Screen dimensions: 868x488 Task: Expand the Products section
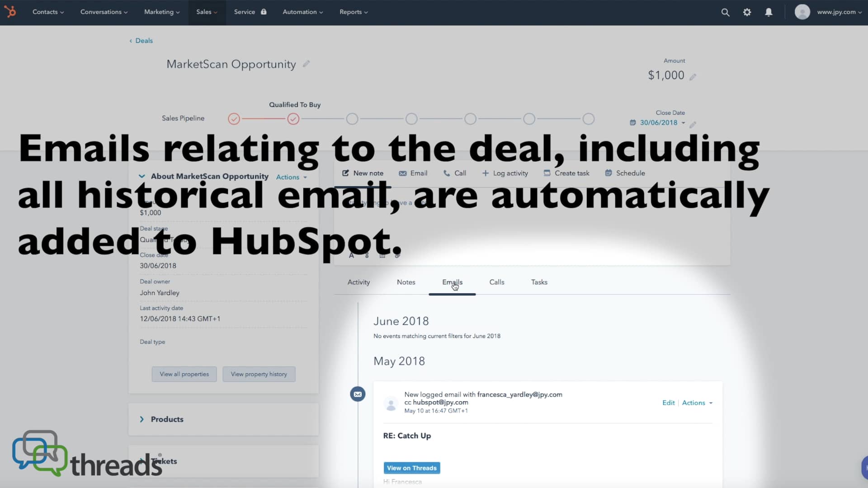pos(142,419)
